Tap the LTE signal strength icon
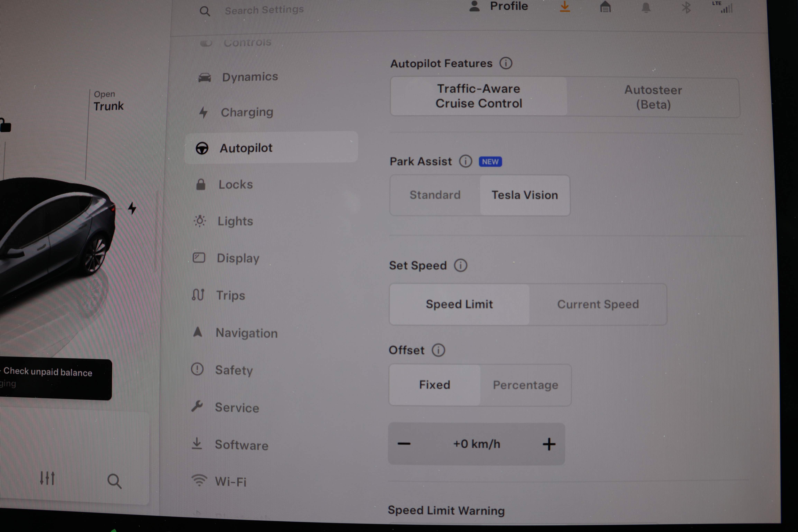 pos(723,7)
